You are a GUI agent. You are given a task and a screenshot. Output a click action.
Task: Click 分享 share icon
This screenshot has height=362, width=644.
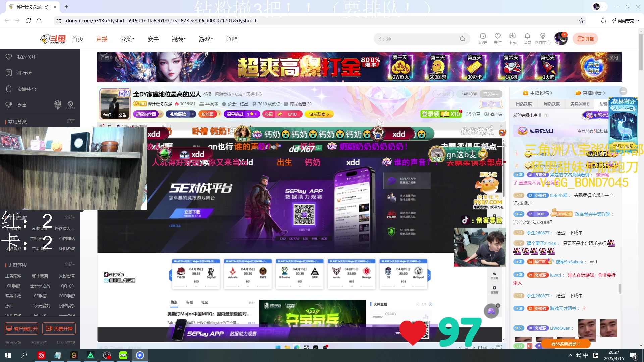pyautogui.click(x=473, y=114)
